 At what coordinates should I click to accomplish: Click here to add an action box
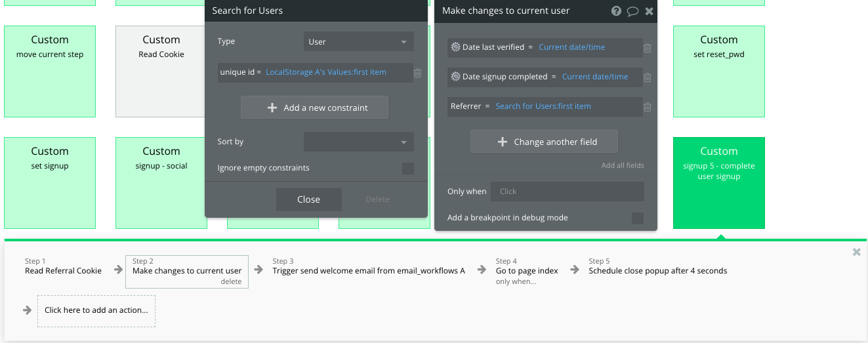tap(96, 310)
